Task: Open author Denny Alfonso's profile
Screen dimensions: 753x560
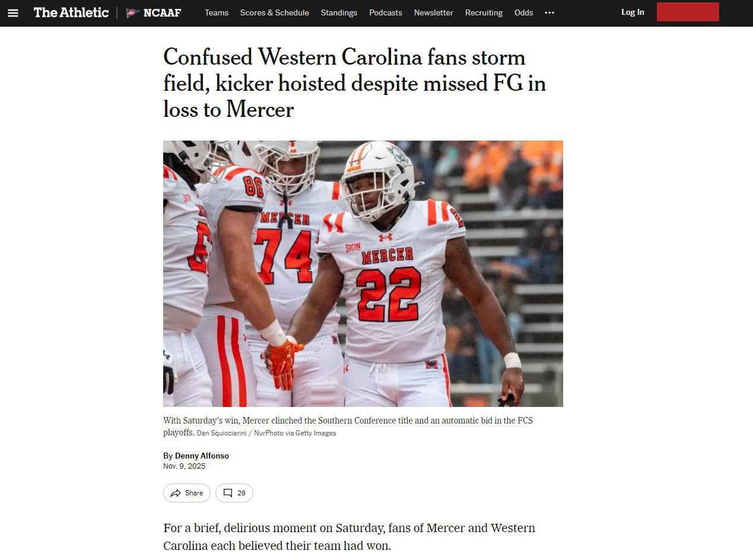Action: click(202, 456)
